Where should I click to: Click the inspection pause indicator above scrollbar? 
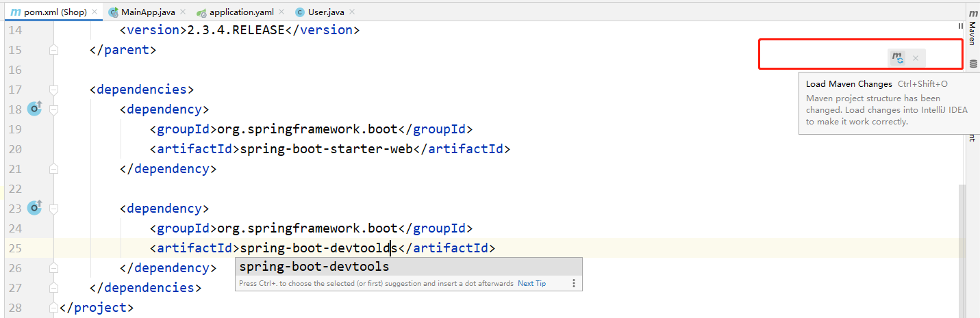961,26
